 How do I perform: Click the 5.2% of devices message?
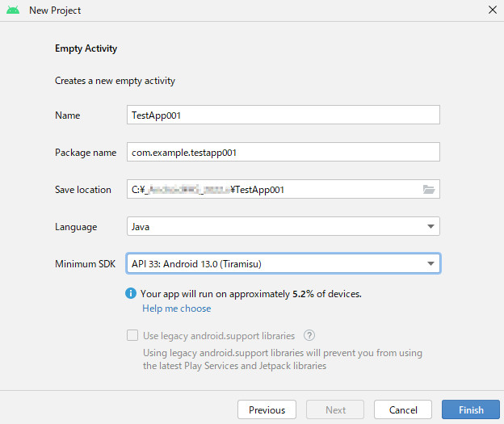251,294
